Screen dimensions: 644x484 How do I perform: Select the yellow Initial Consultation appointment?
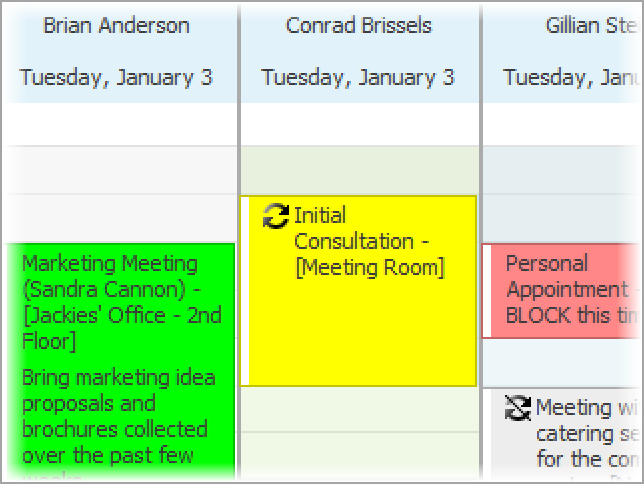coord(358,291)
